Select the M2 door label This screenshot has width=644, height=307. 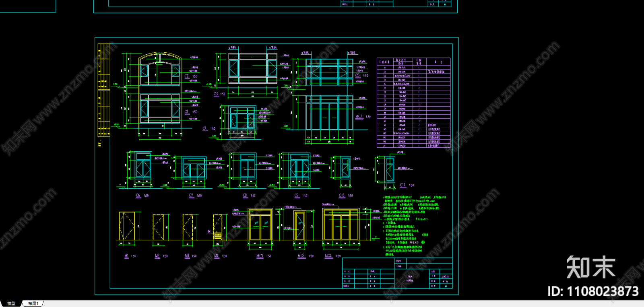157,256
